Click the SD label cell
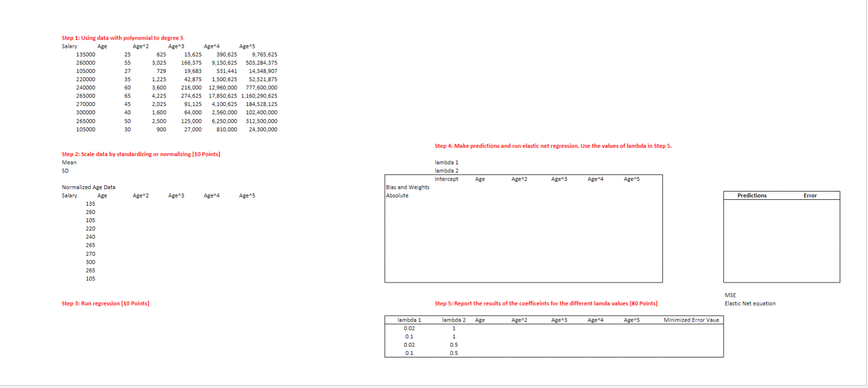This screenshot has width=868, height=388. click(x=65, y=171)
